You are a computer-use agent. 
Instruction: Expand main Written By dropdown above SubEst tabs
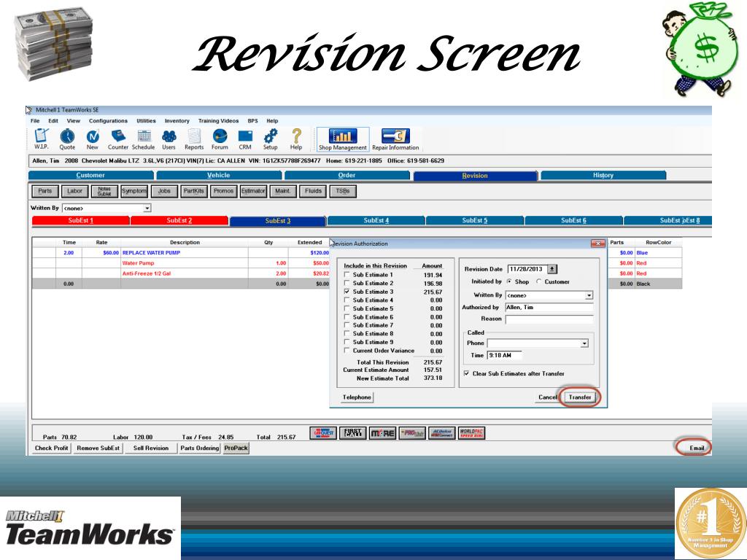[147, 208]
